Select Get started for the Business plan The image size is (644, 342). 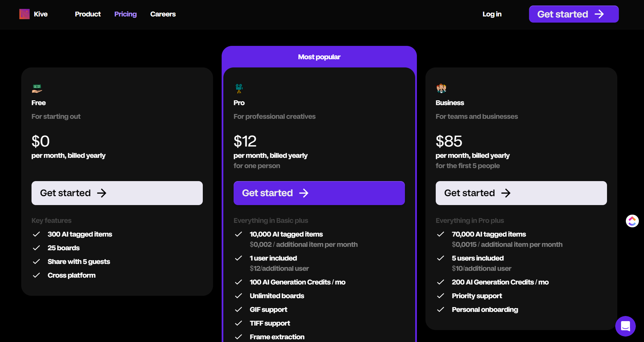(521, 193)
